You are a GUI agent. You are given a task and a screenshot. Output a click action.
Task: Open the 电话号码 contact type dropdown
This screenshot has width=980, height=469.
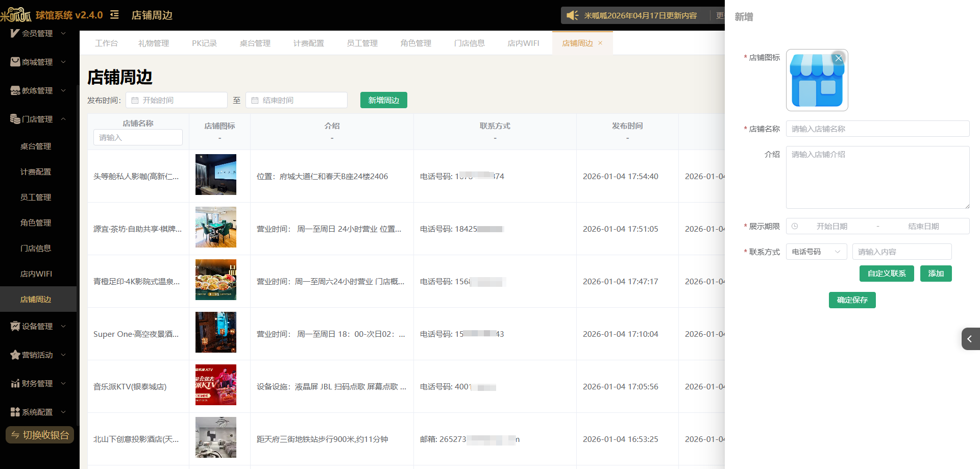[x=816, y=252]
